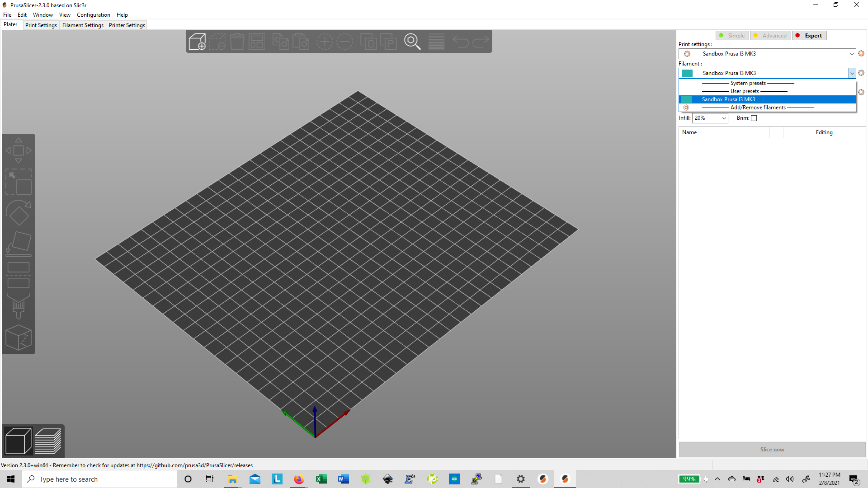Open Firefox from the taskbar
The width and height of the screenshot is (868, 488).
pyautogui.click(x=299, y=479)
